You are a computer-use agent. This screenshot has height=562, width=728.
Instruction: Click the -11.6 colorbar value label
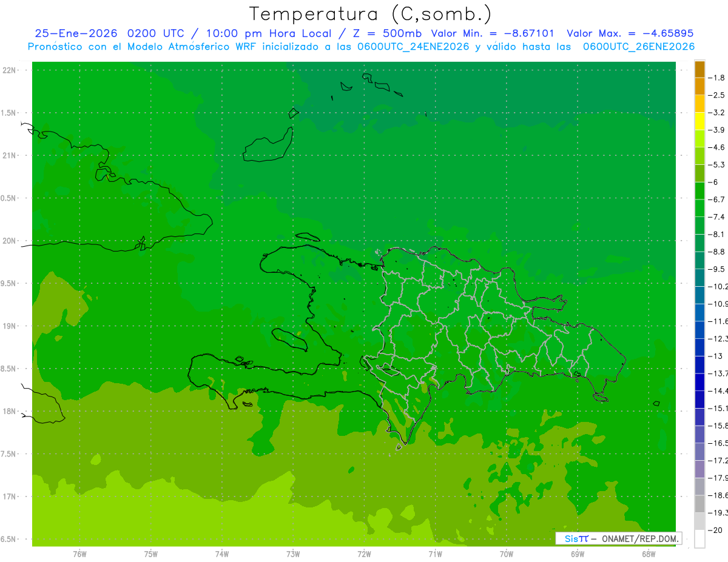tap(718, 321)
